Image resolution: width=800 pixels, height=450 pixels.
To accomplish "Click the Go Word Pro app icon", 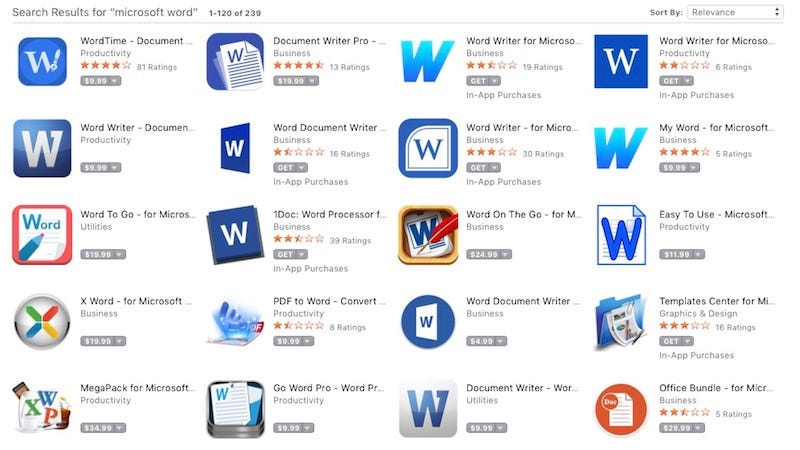I will point(235,409).
